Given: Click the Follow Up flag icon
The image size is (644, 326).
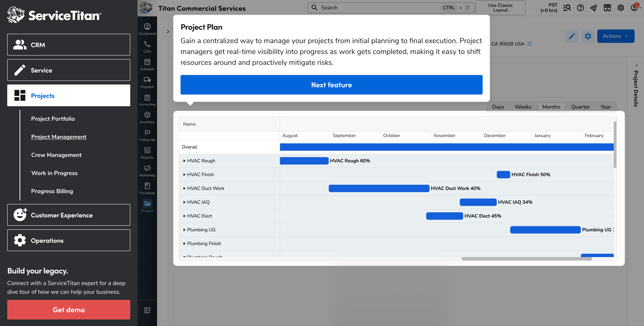Looking at the screenshot, I should point(147,135).
